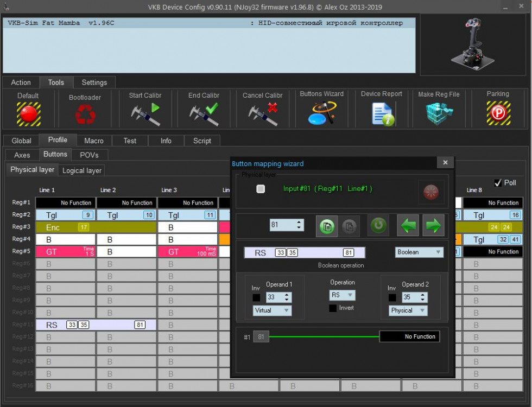Generate a Device Report
The height and width of the screenshot is (407, 532).
coord(382,113)
